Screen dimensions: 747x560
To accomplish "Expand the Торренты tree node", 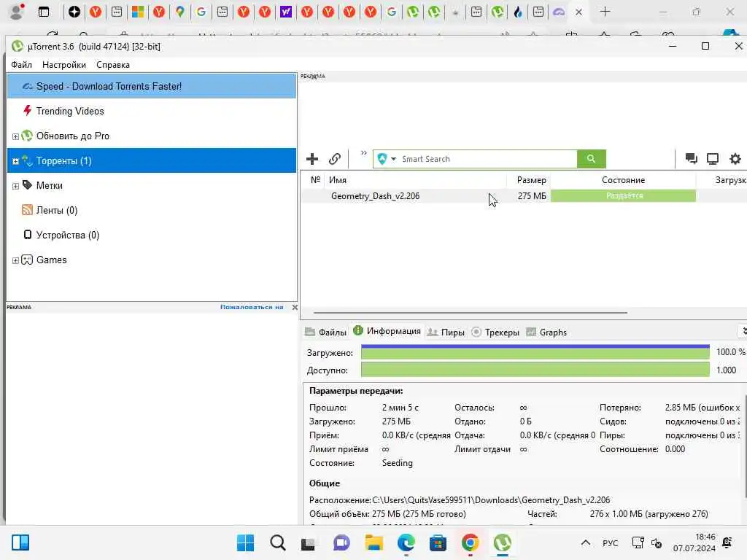I will pyautogui.click(x=15, y=161).
